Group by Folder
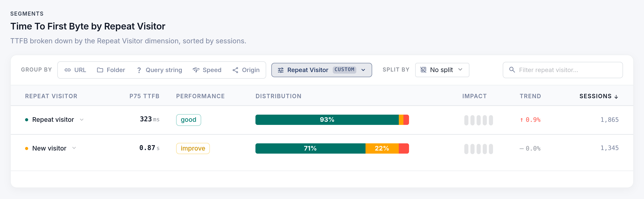Viewport: 644px width, 199px height. pos(111,70)
